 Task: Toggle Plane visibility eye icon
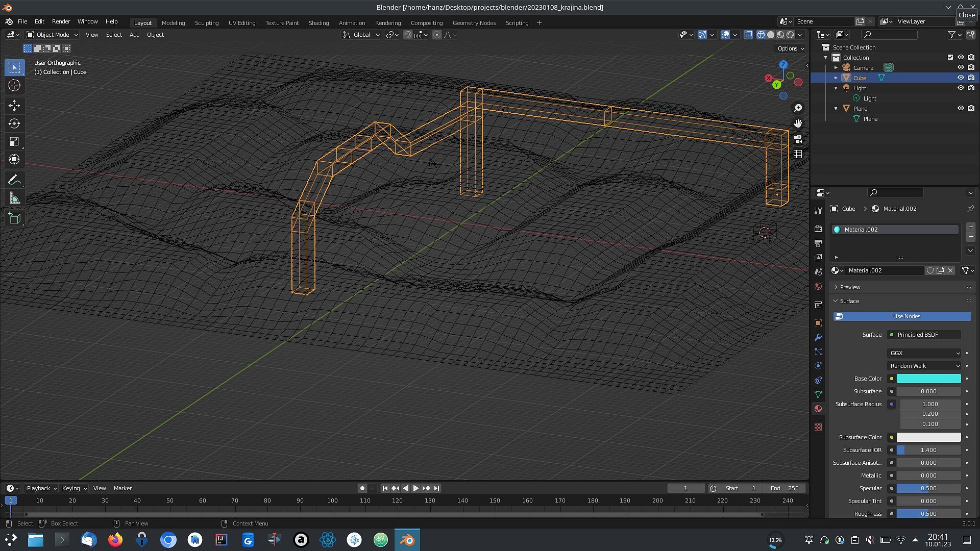point(960,108)
